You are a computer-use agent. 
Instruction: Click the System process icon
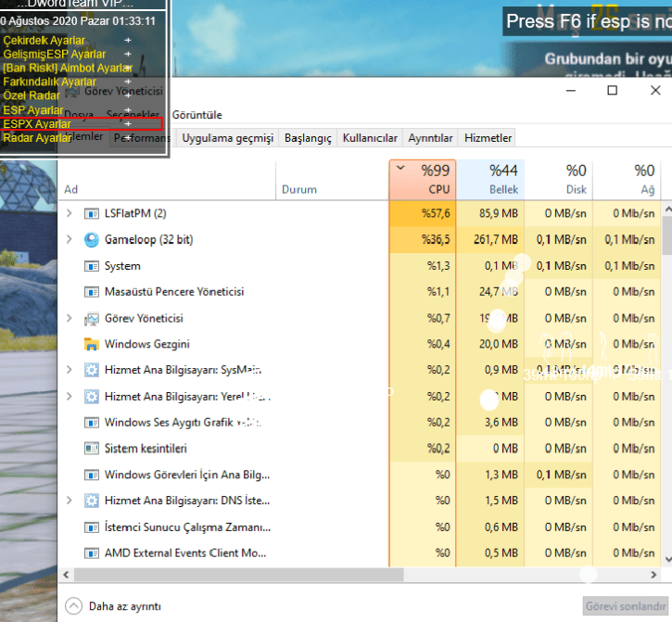91,266
